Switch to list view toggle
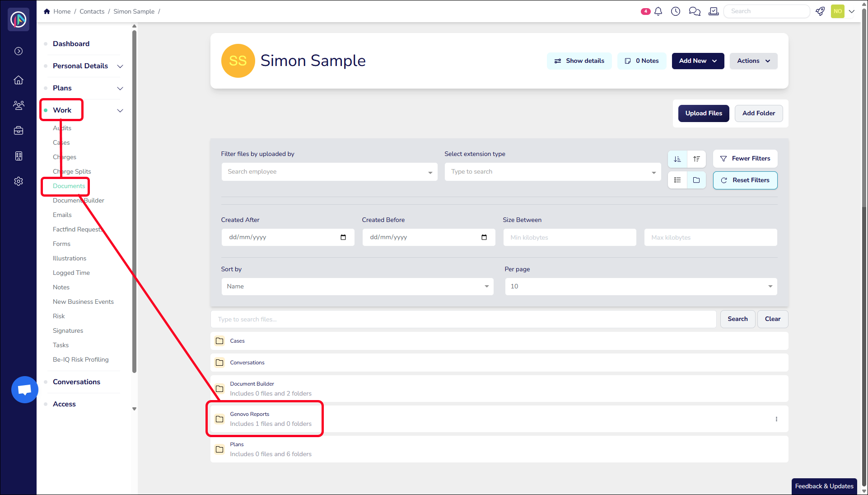868x495 pixels. coord(677,180)
